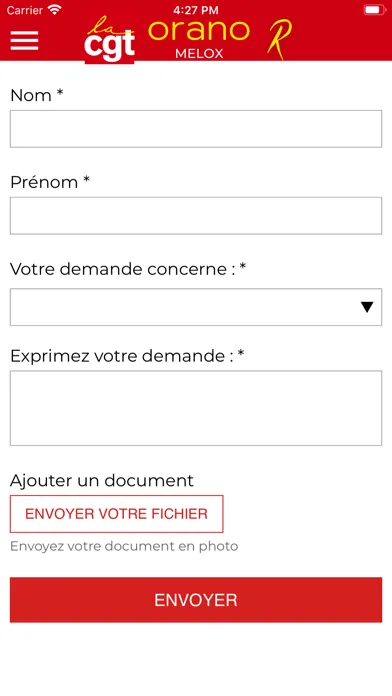This screenshot has width=392, height=696.
Task: Open the Votre demande concerne dropdown
Action: click(x=196, y=307)
